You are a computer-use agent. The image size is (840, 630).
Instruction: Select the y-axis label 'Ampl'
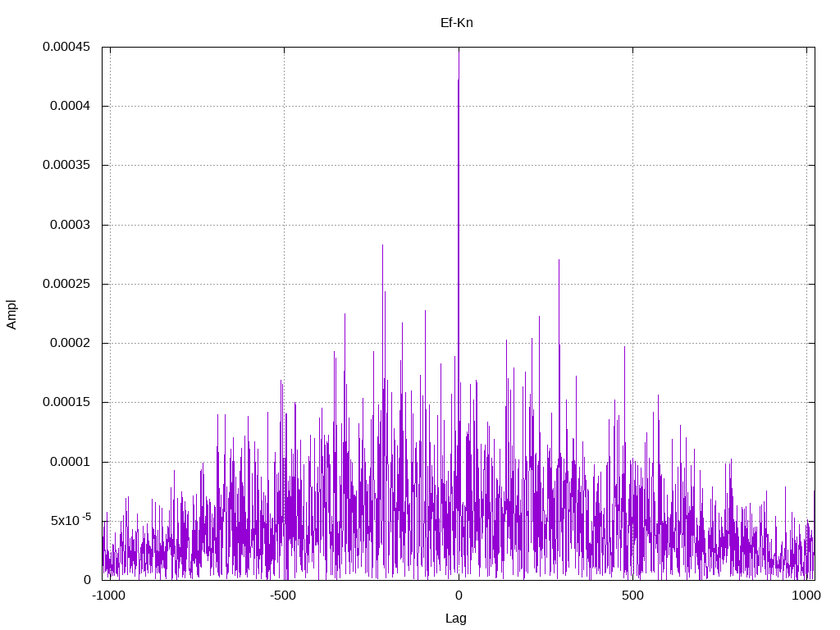(11, 314)
